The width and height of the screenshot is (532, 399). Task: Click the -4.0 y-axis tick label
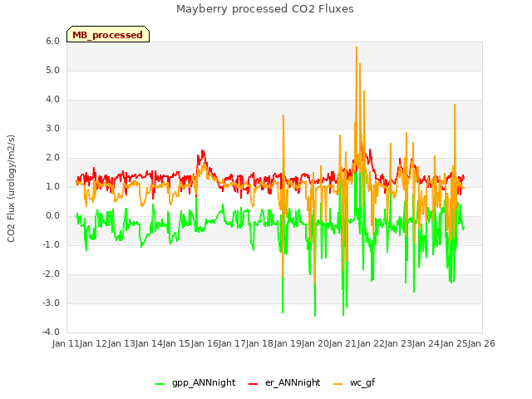(x=51, y=332)
